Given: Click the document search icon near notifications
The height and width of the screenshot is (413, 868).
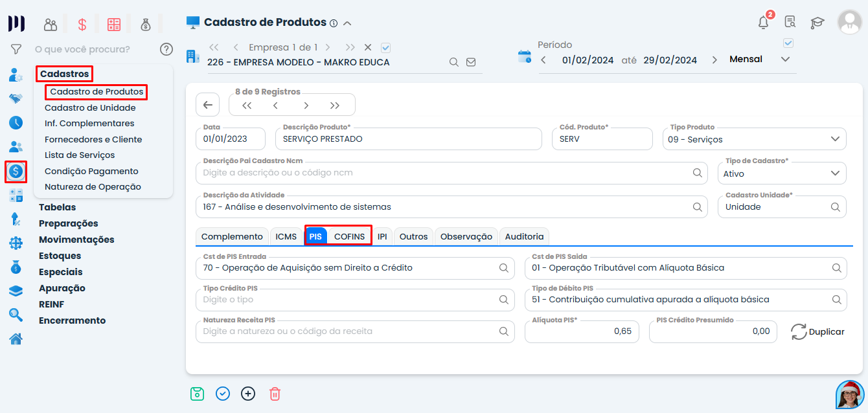Looking at the screenshot, I should [x=790, y=22].
